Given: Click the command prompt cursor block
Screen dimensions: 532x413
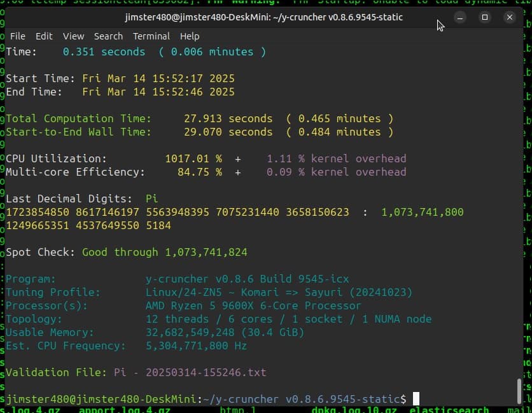Looking at the screenshot, I should click(x=416, y=399).
